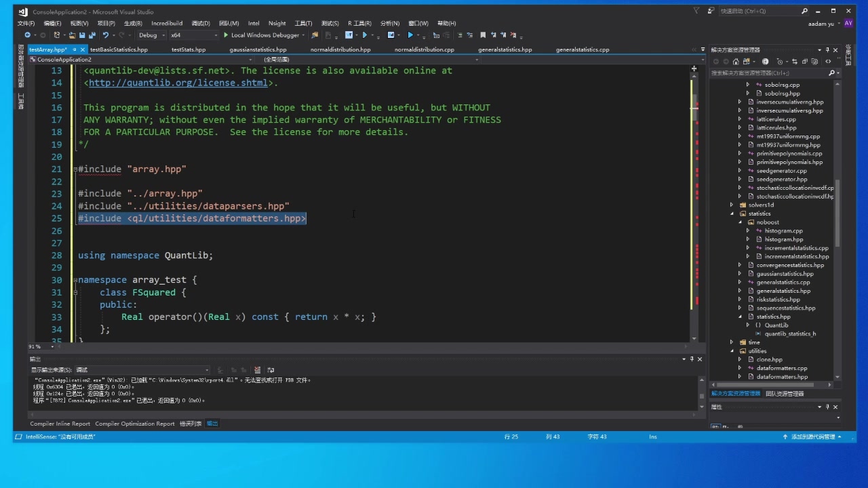This screenshot has width=868, height=488.
Task: Close the testArray.hpp tab
Action: 83,49
